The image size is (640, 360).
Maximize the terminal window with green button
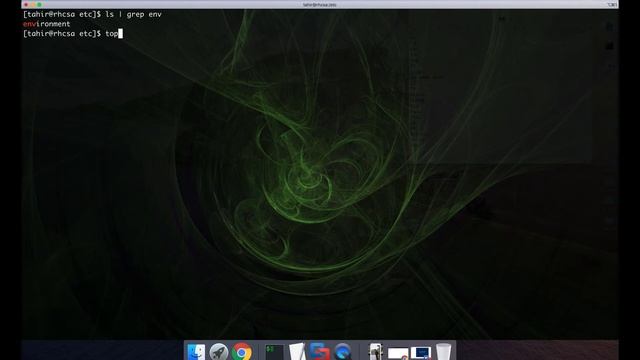point(39,4)
